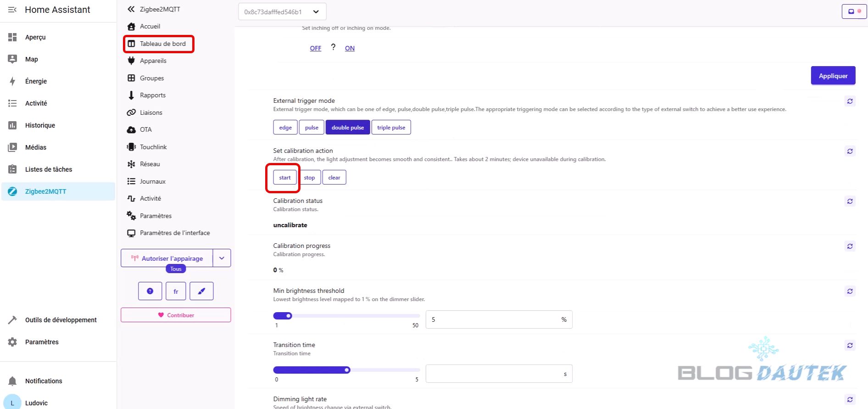Set inching mode to ON
Image resolution: width=868 pixels, height=409 pixels.
(350, 48)
